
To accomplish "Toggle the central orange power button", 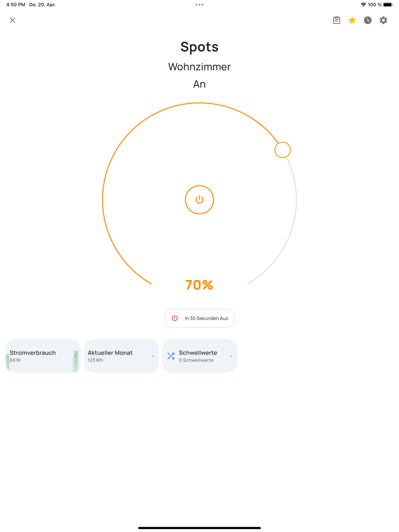I will 199,200.
